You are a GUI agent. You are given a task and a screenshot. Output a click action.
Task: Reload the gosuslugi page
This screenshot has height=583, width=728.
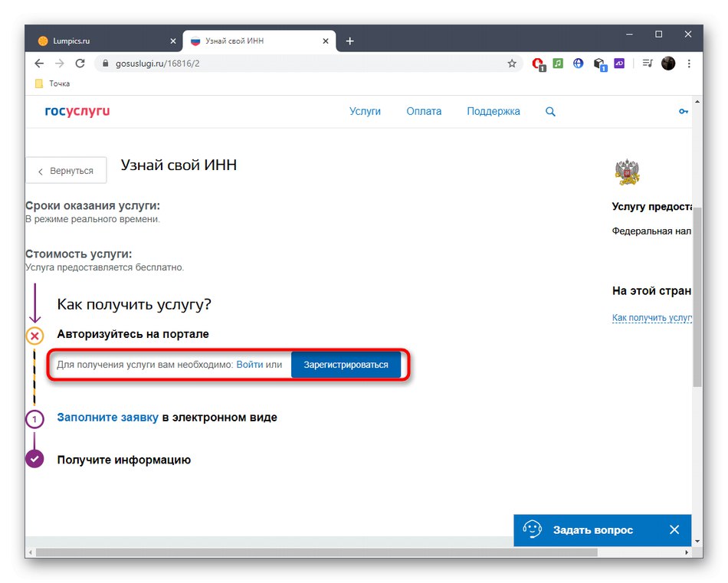point(80,64)
